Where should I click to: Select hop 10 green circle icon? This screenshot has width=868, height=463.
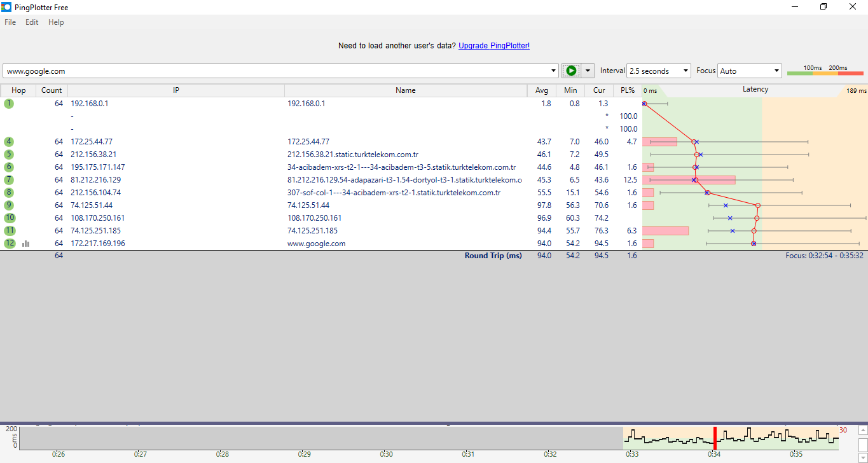pos(9,218)
